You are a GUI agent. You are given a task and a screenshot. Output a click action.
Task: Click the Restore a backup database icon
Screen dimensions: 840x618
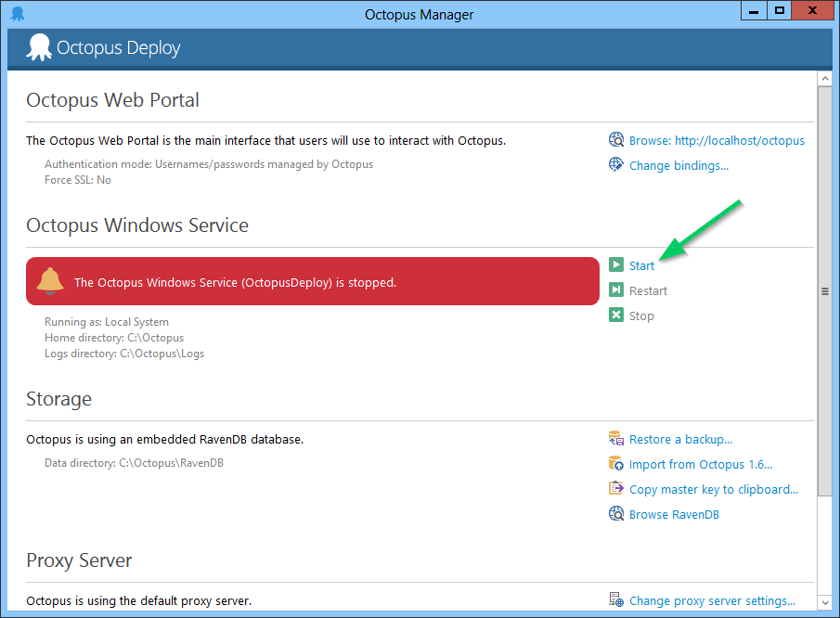pos(616,439)
